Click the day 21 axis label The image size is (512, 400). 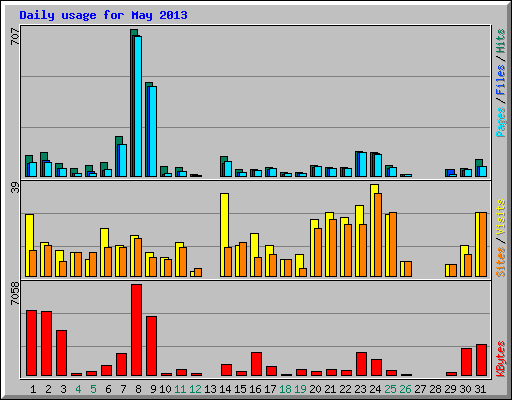(x=330, y=389)
